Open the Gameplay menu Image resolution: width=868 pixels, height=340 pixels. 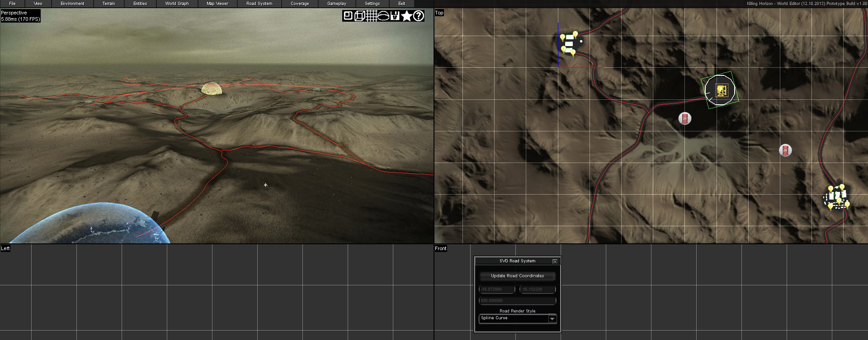point(337,4)
